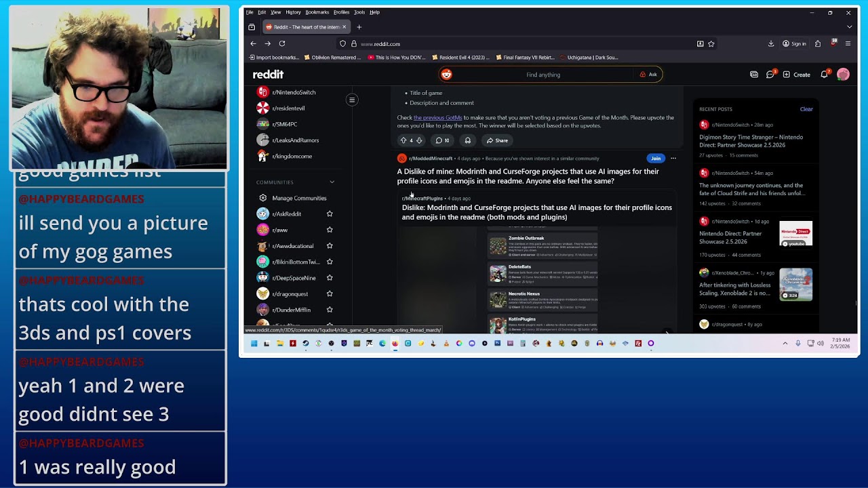Upvote the Game of the Month post

point(403,140)
